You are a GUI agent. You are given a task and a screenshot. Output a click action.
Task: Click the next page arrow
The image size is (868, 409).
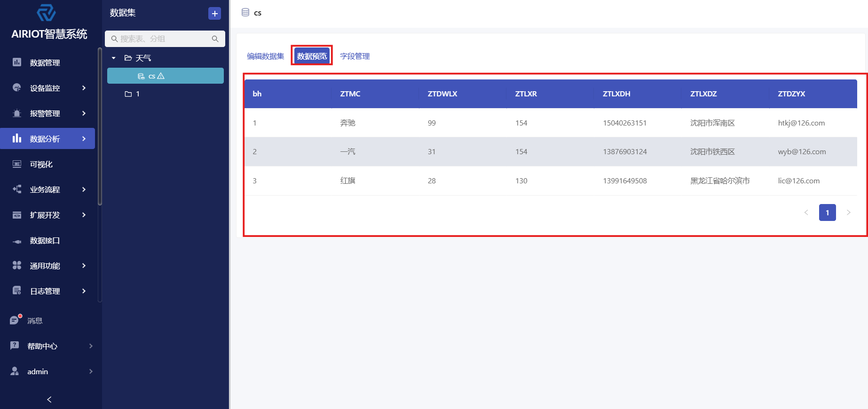848,212
